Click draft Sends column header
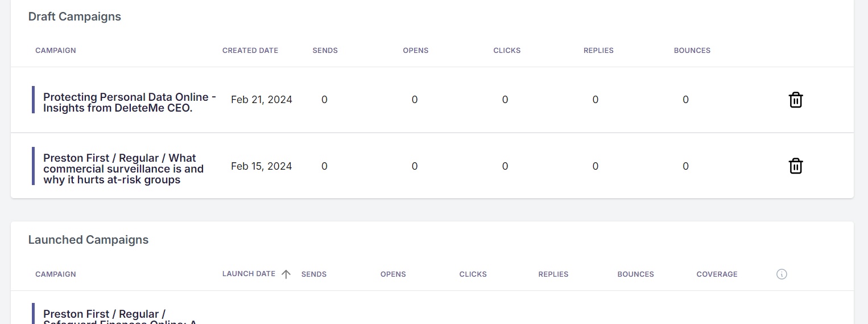Viewport: 868px width, 324px height. pos(325,50)
